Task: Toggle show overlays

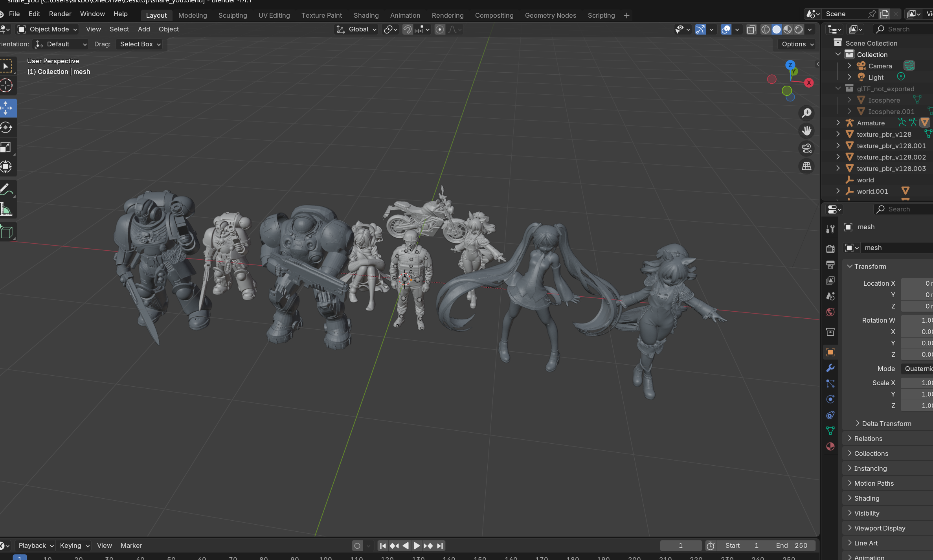Action: pyautogui.click(x=726, y=29)
